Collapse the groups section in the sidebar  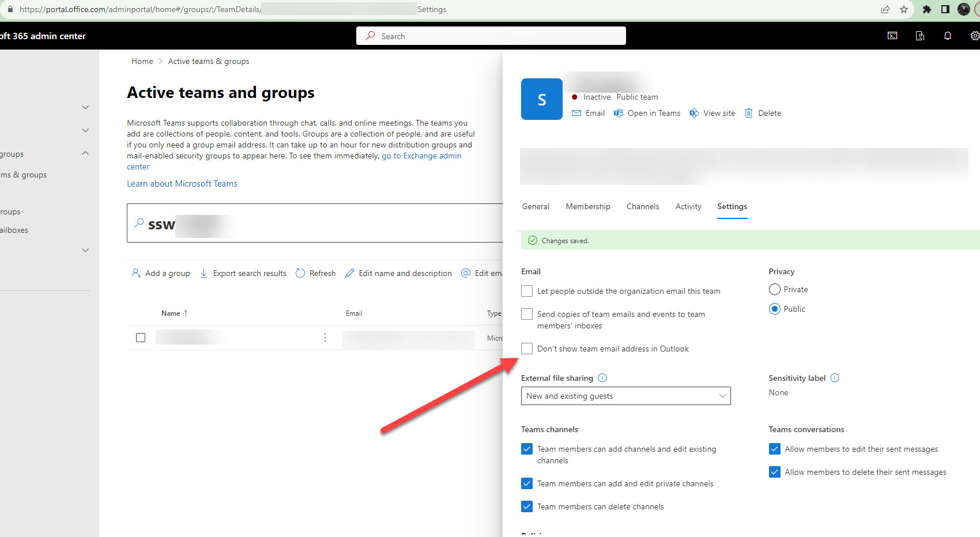[x=85, y=153]
